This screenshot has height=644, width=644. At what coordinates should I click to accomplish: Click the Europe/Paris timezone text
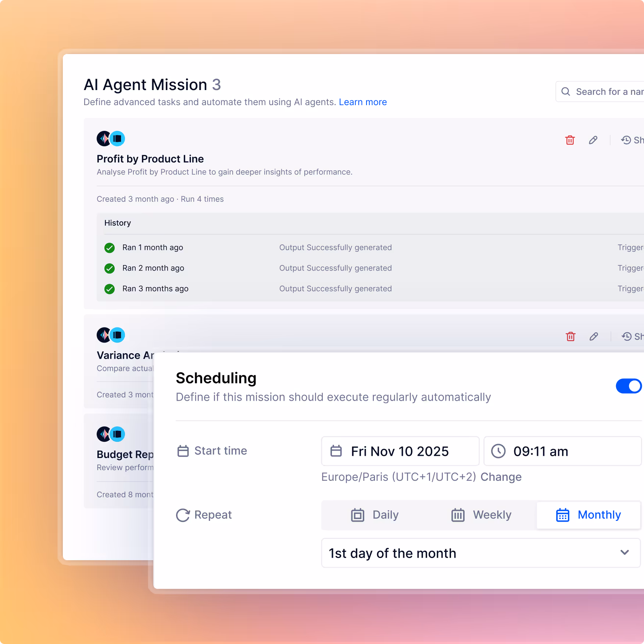pyautogui.click(x=399, y=477)
